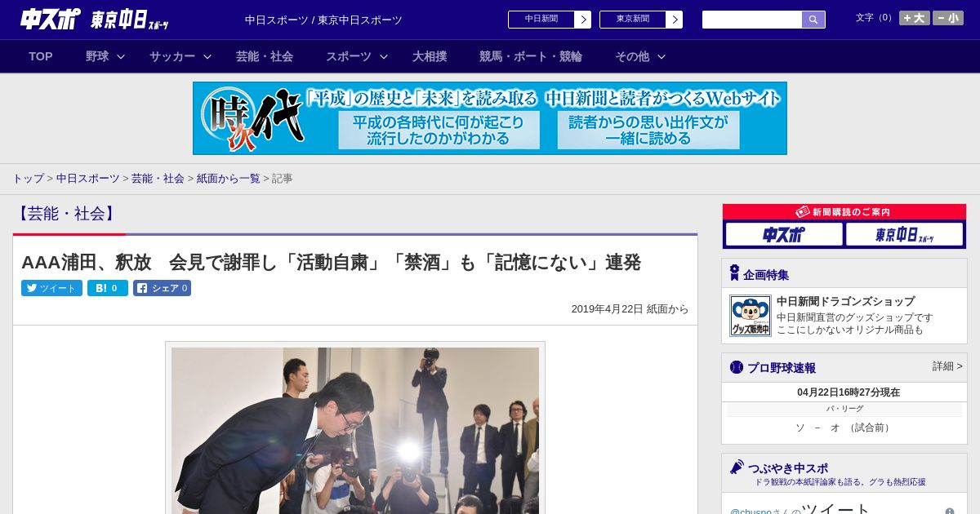Viewport: 980px width, 514px height.
Task: Open 競馬・ボート・競輪 menu item
Action: [531, 56]
